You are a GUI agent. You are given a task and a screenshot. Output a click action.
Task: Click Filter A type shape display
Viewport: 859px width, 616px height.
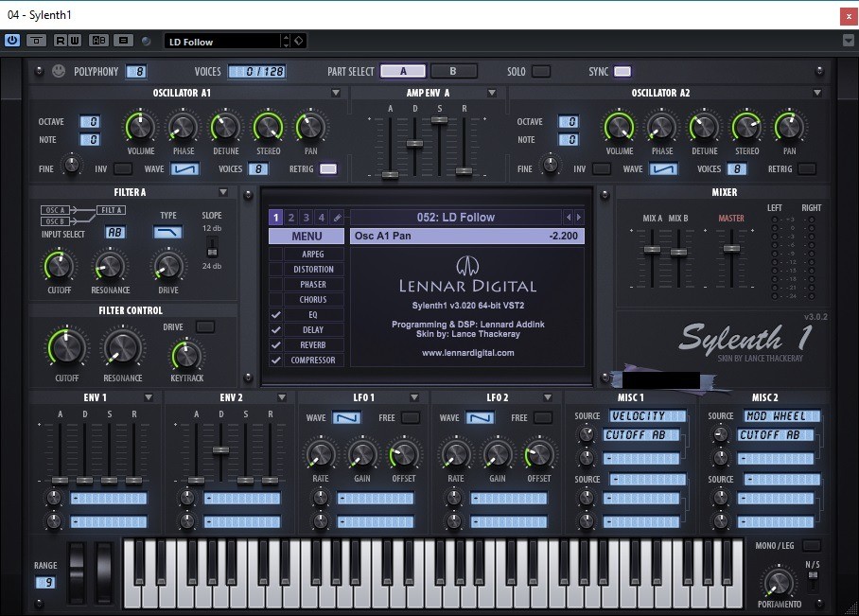click(x=167, y=233)
